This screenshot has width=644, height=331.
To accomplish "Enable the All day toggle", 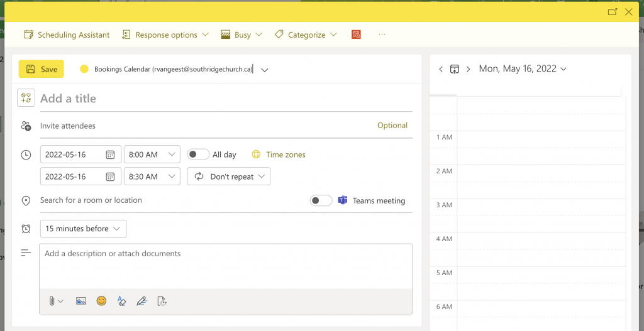I will coord(198,155).
